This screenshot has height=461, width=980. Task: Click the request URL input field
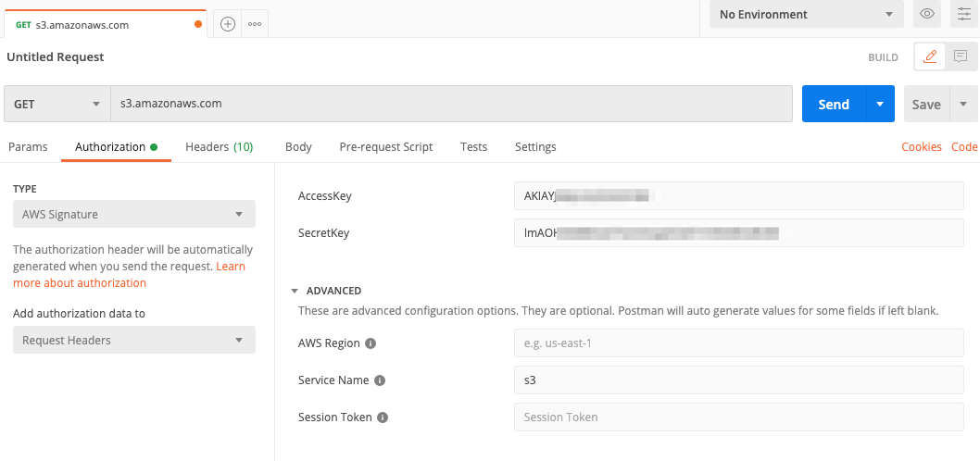[451, 104]
